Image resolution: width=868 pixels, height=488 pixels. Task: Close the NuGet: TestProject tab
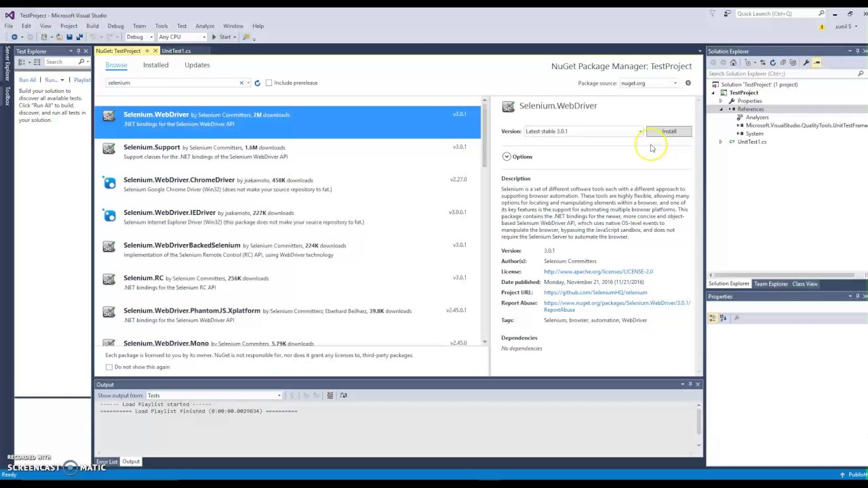coord(155,51)
